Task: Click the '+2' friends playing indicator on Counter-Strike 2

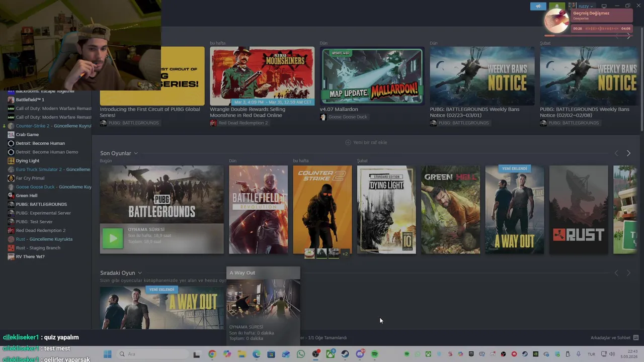Action: [x=345, y=254]
